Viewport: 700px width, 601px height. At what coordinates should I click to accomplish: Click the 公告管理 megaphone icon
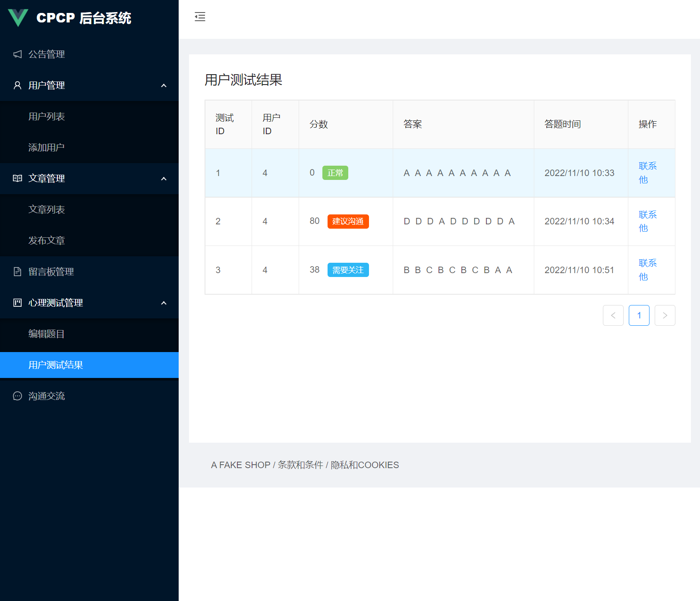17,54
